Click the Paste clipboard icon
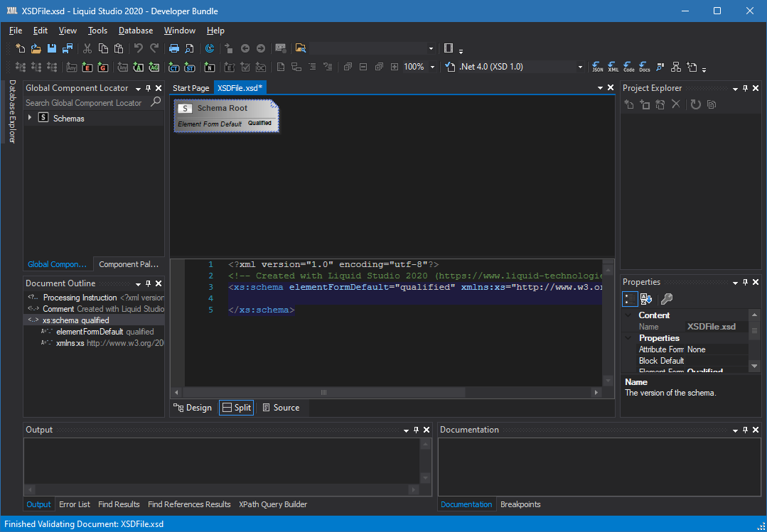 pyautogui.click(x=119, y=48)
